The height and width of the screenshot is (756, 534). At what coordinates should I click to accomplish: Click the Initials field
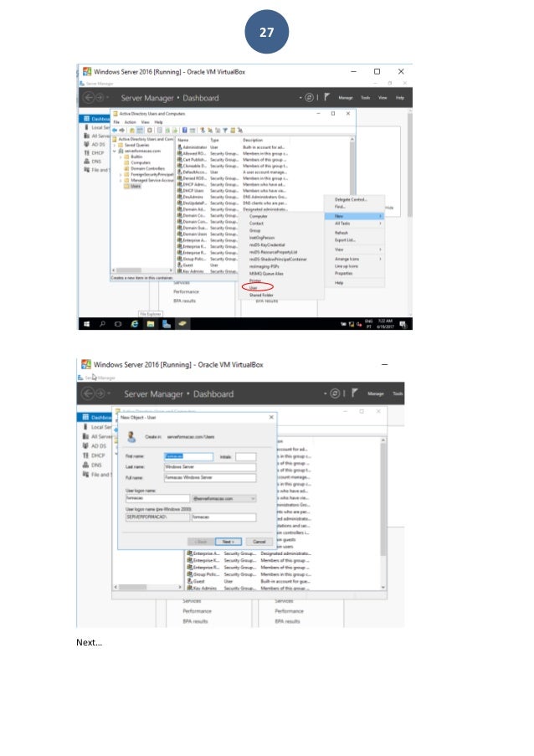pyautogui.click(x=246, y=456)
